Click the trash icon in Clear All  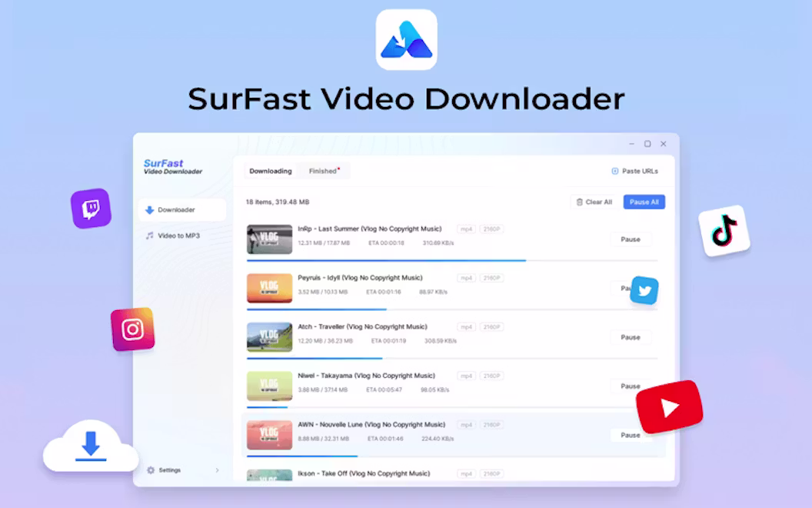click(x=580, y=202)
